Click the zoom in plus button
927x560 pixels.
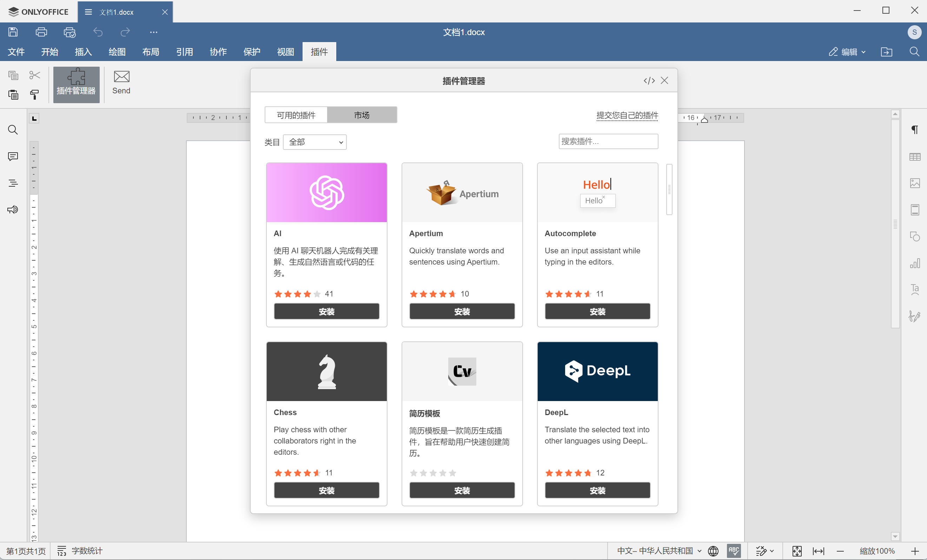coord(915,551)
